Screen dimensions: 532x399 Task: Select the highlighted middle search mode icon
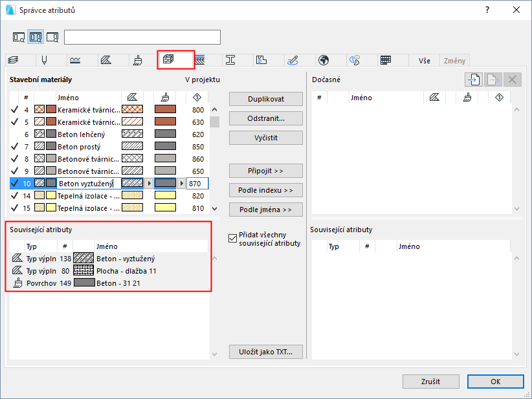pos(36,37)
